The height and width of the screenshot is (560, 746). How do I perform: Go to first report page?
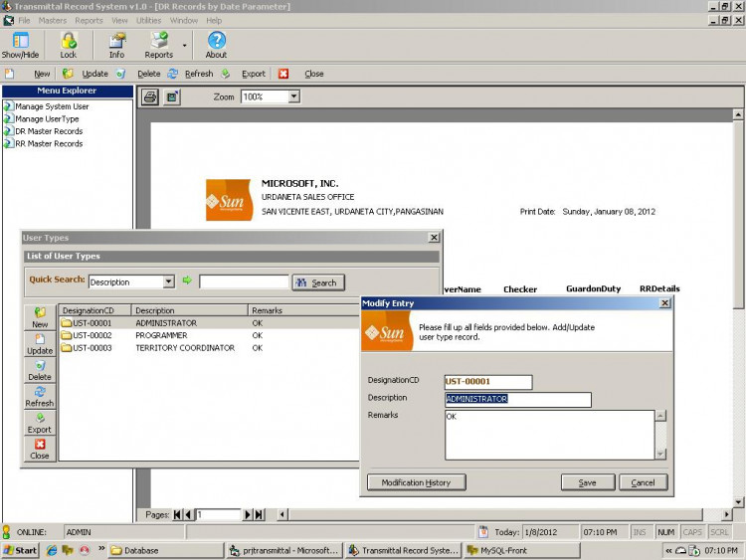point(177,514)
